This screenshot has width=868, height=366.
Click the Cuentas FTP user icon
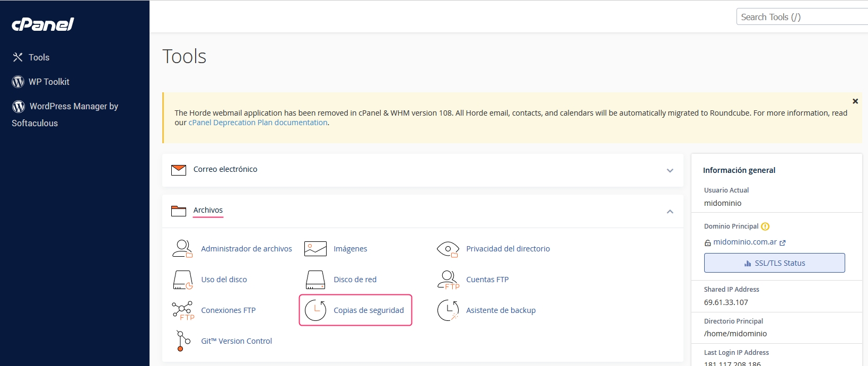(448, 280)
